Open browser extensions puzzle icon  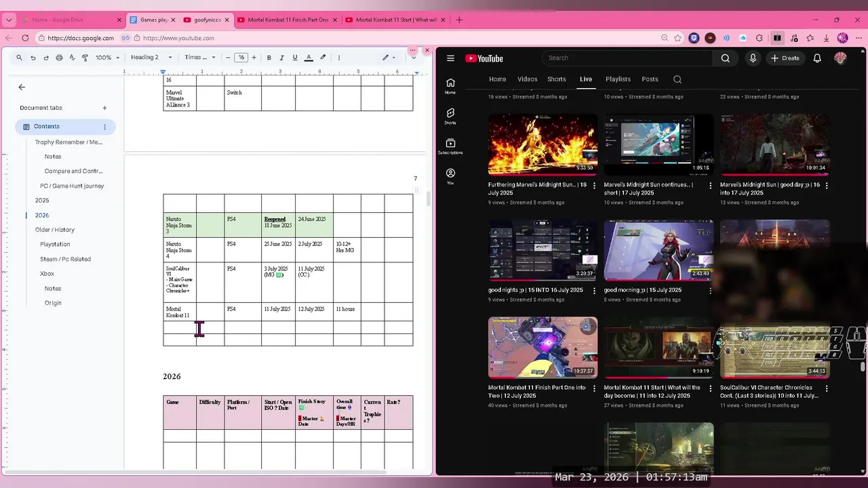click(x=759, y=38)
